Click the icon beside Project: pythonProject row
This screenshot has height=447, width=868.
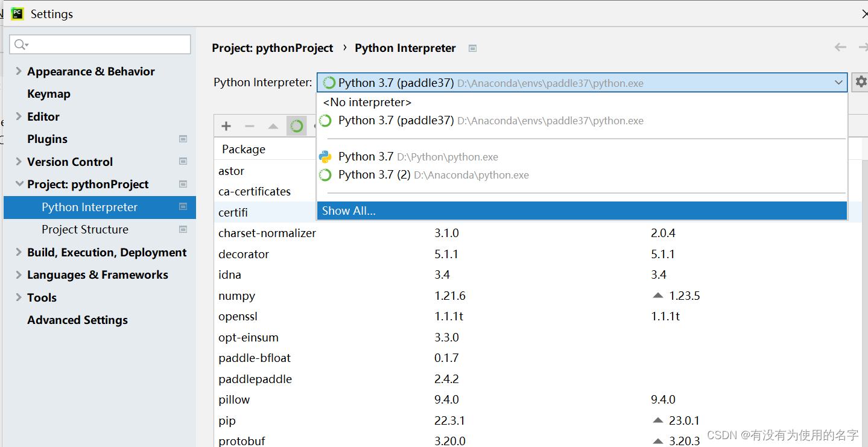[183, 184]
